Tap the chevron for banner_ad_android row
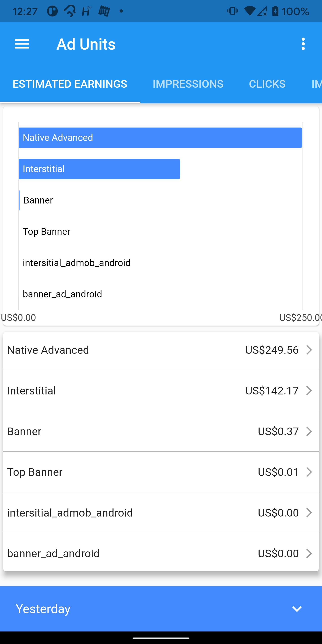Screen dimensions: 322x644 click(x=309, y=553)
